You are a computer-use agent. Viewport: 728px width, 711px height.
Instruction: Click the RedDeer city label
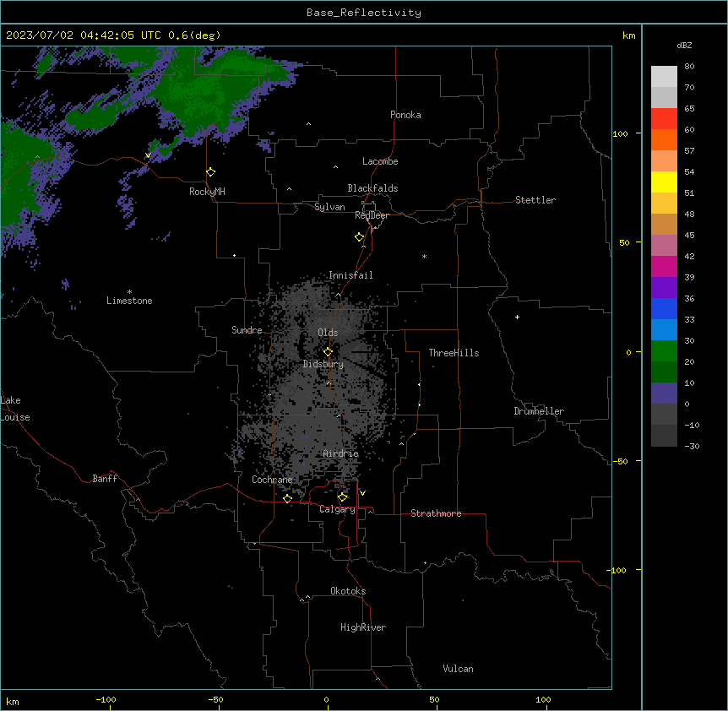pyautogui.click(x=372, y=215)
